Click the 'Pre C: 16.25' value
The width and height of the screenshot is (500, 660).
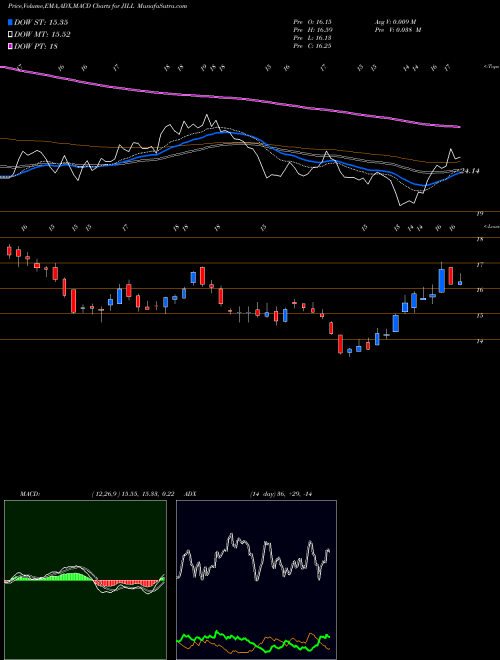(x=312, y=46)
